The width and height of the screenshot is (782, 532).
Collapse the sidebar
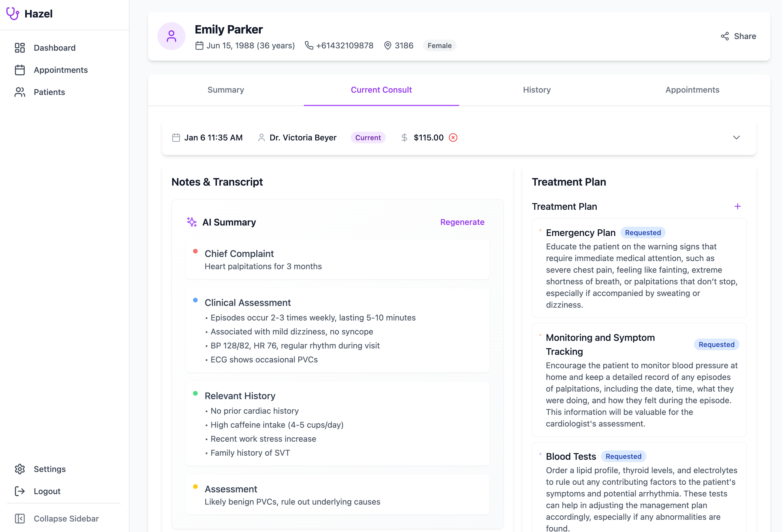(x=20, y=519)
